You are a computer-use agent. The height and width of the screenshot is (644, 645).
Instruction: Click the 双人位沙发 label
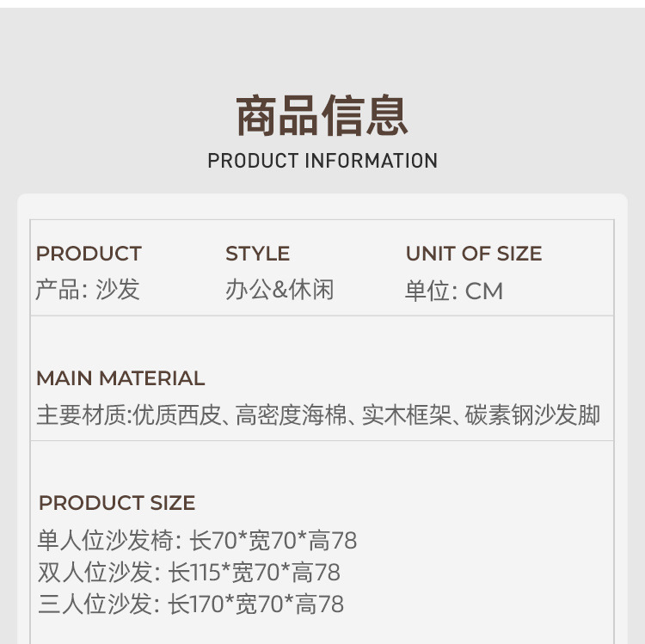tap(95, 572)
